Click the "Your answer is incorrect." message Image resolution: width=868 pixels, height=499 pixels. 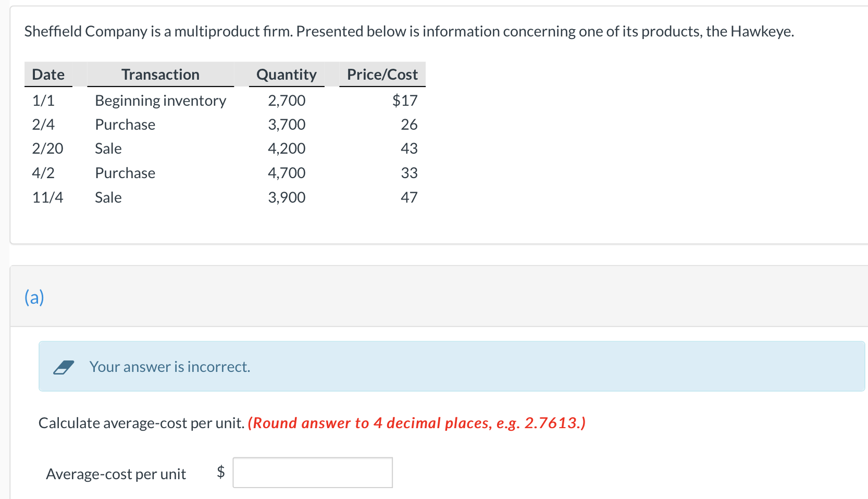170,367
